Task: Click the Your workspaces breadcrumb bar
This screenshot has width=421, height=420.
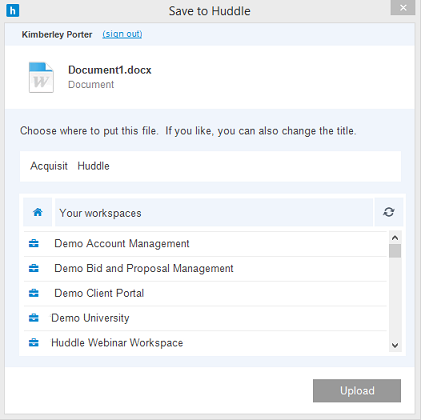Action: click(214, 212)
